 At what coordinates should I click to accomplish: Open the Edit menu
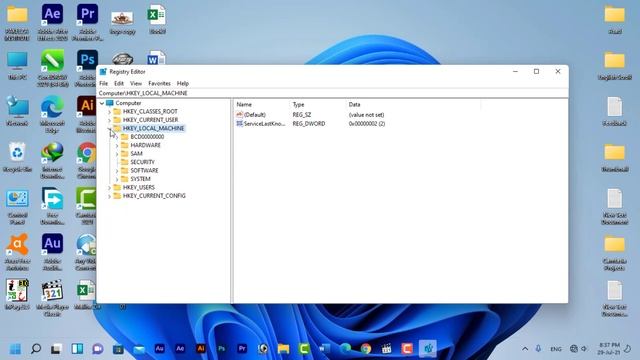[119, 83]
